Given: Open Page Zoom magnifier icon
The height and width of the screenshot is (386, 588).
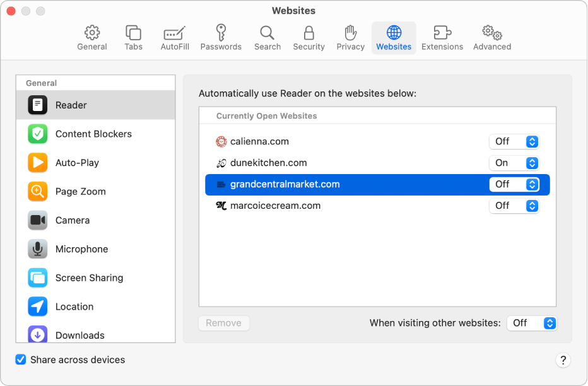Looking at the screenshot, I should (x=38, y=191).
